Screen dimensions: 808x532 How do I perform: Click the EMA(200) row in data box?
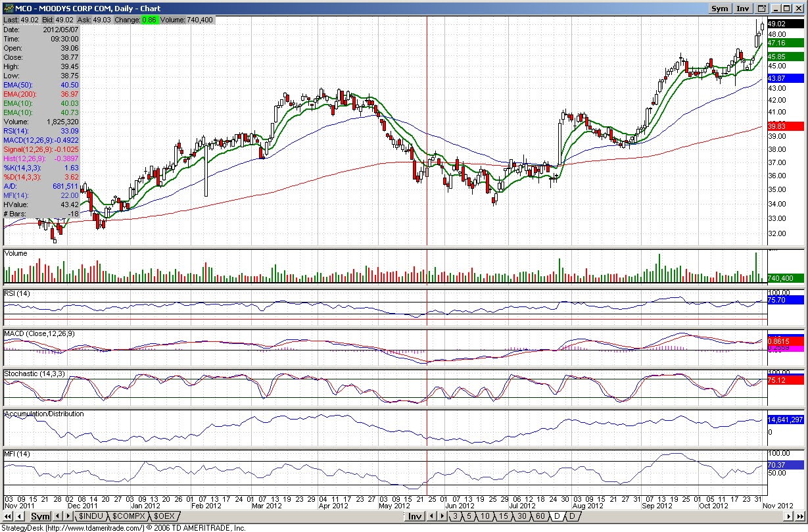[41, 94]
